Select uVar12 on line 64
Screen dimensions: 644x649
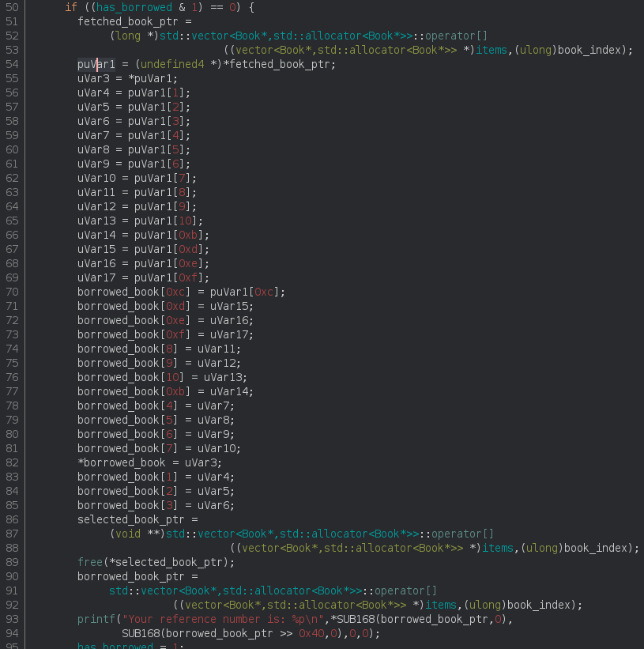pyautogui.click(x=96, y=206)
